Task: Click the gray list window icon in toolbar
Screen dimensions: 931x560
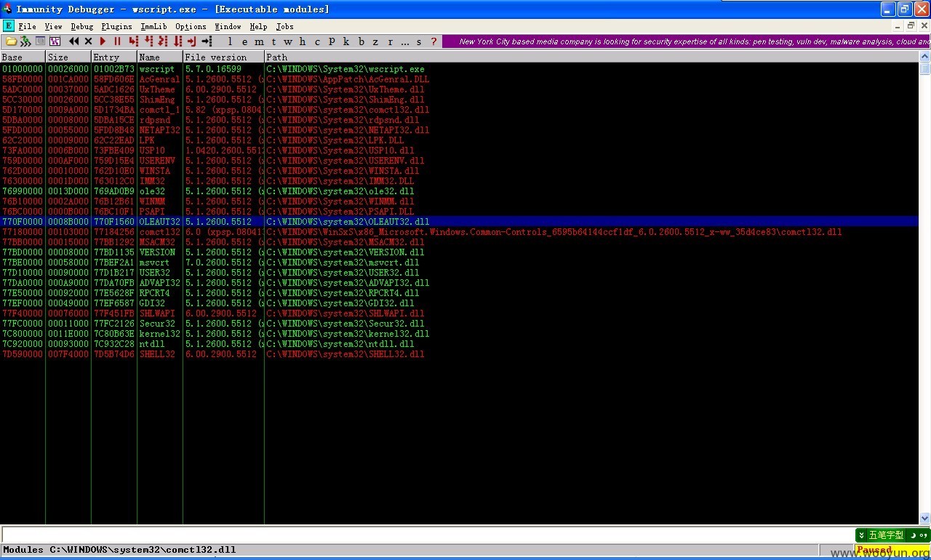Action: click(41, 41)
